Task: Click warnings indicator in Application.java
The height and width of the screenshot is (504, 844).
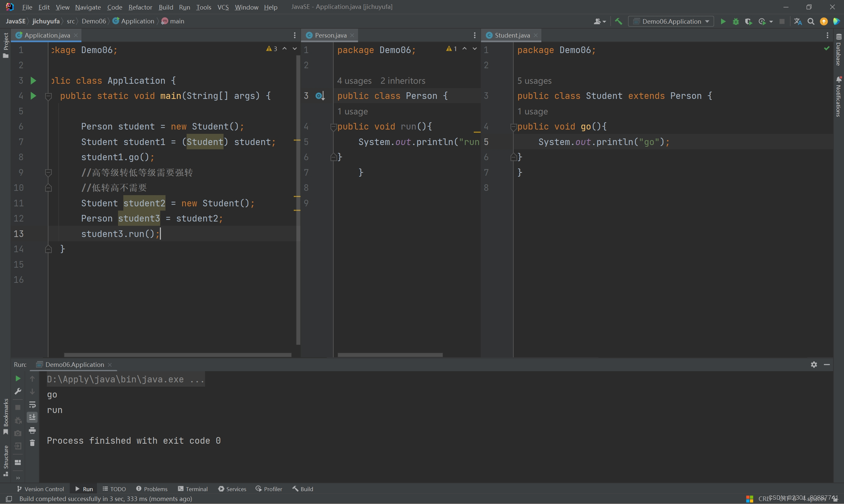Action: click(272, 49)
